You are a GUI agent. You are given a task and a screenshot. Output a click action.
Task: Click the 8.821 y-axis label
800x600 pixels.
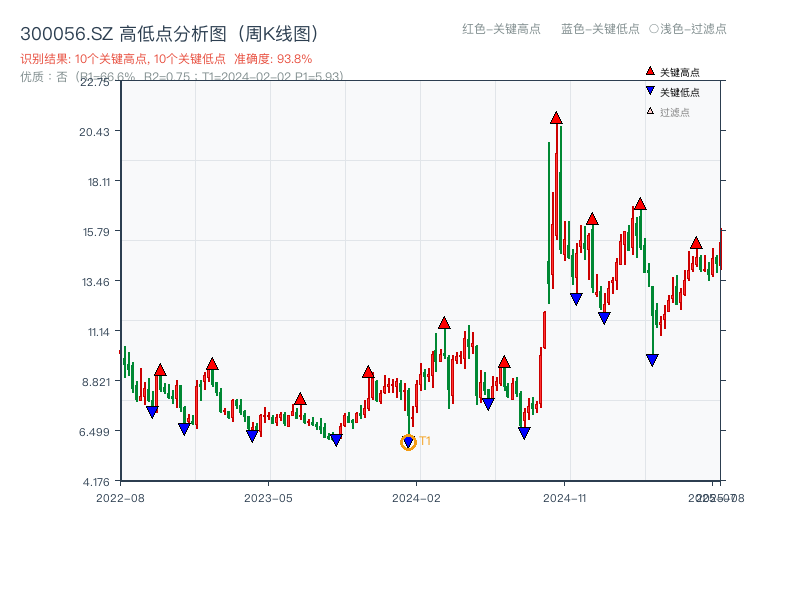click(96, 382)
